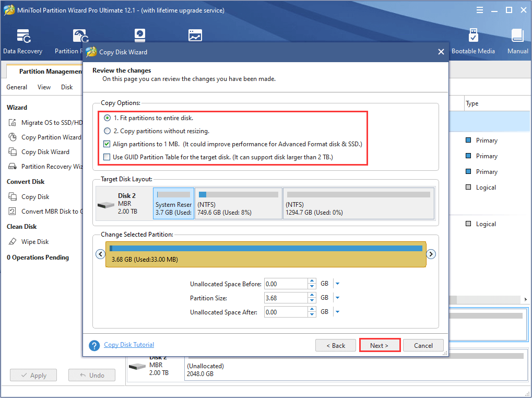
Task: Click the Disk 2 drive icon in main window
Action: pyautogui.click(x=137, y=367)
